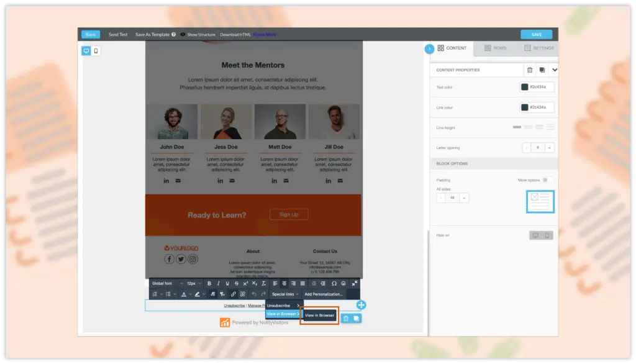
Task: Insert a link using the chain icon
Action: [234, 294]
